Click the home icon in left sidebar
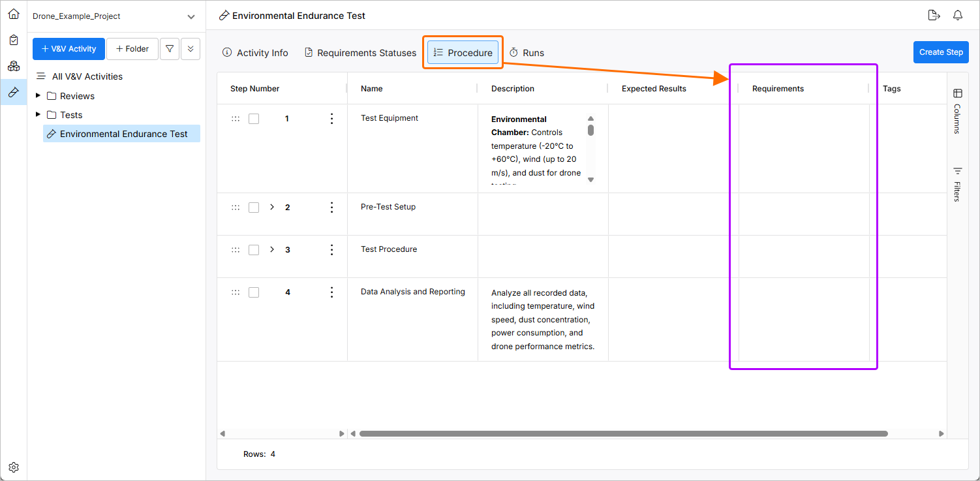980x481 pixels. click(x=14, y=14)
